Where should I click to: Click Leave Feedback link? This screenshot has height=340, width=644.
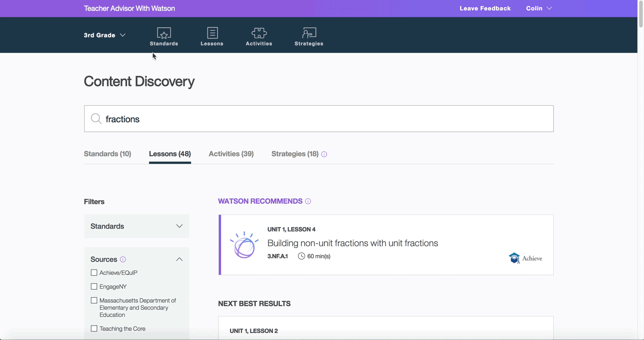point(485,8)
